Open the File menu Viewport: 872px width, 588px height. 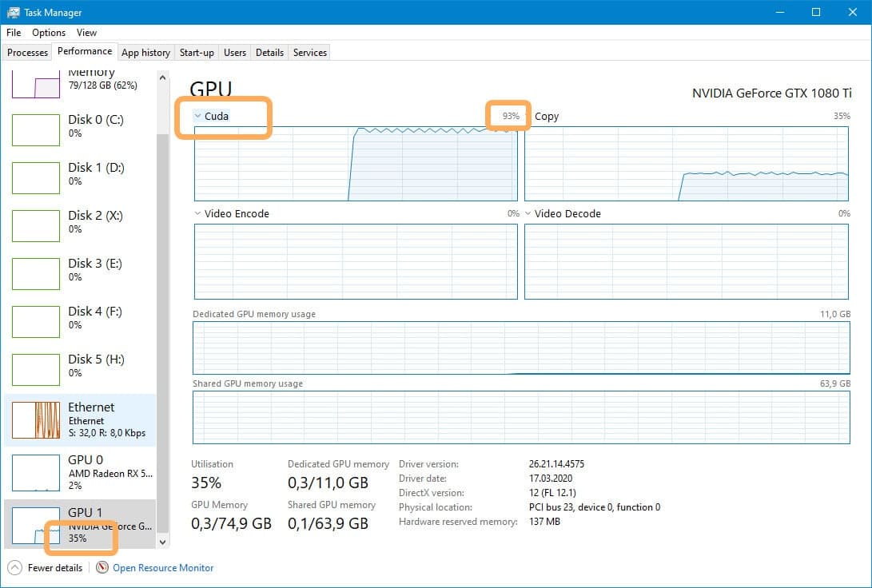(x=14, y=33)
